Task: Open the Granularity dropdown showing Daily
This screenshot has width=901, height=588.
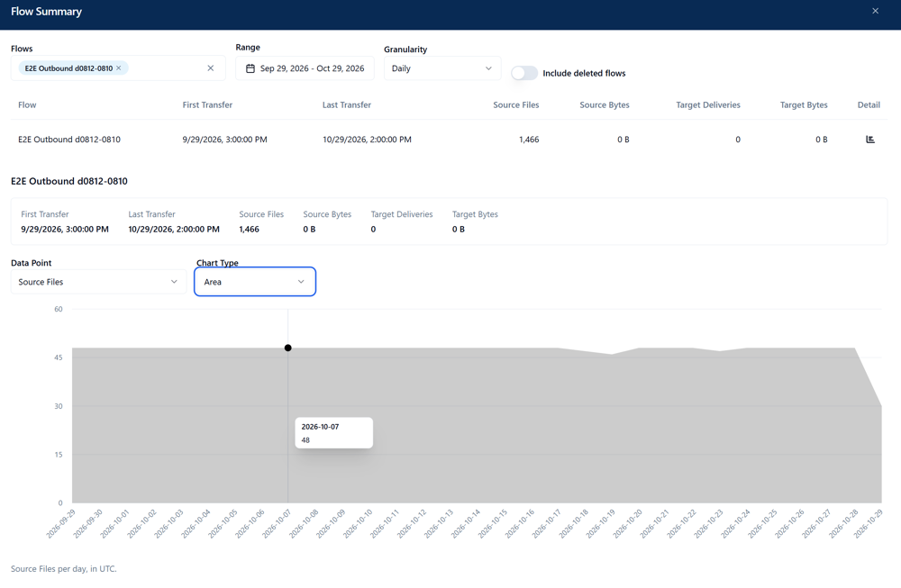Action: click(441, 68)
